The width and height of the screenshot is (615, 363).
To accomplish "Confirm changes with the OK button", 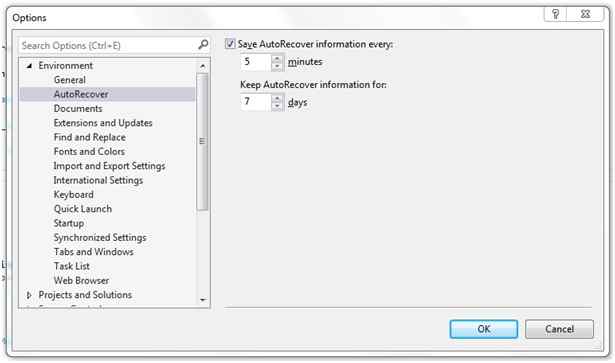I will tap(484, 329).
